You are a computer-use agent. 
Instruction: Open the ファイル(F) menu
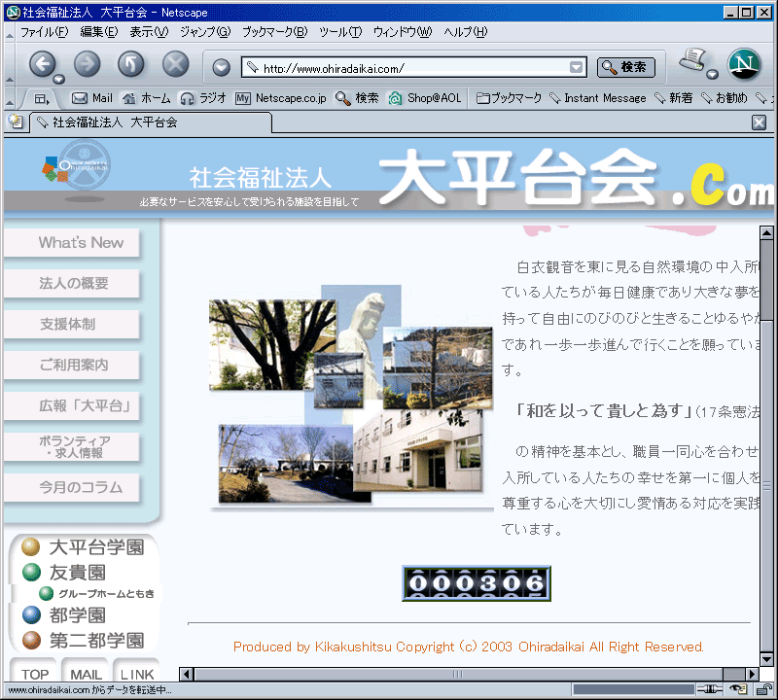click(44, 32)
